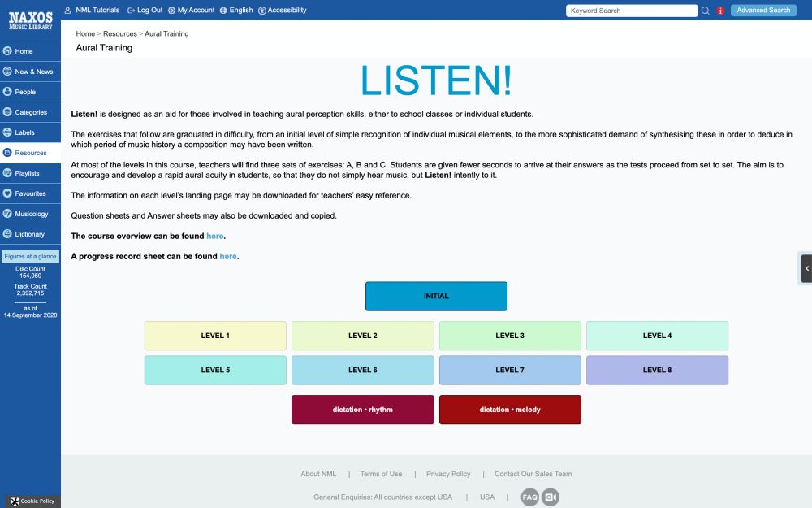Select the LEVEL 3 button
This screenshot has height=508, width=812.
510,336
